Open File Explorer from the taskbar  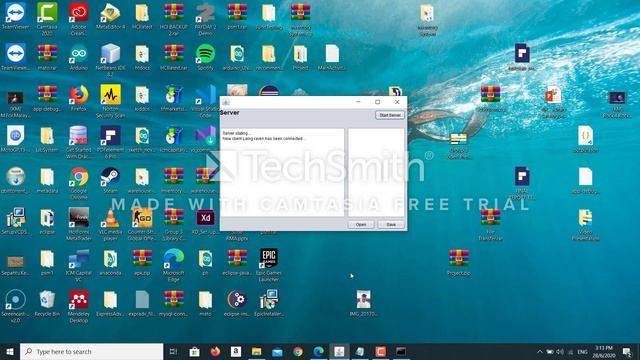coord(256,351)
